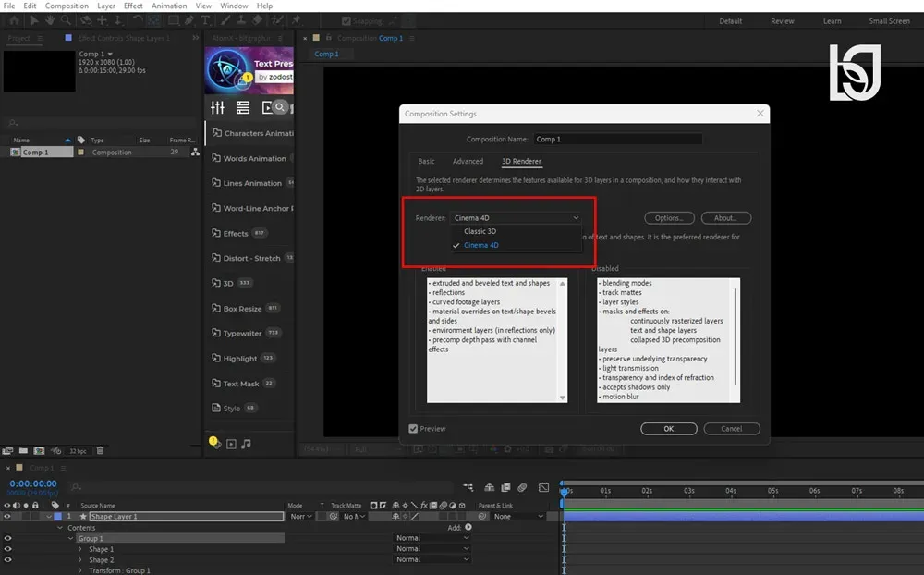Switch to the Advanced tab
This screenshot has height=575, width=924.
[468, 161]
